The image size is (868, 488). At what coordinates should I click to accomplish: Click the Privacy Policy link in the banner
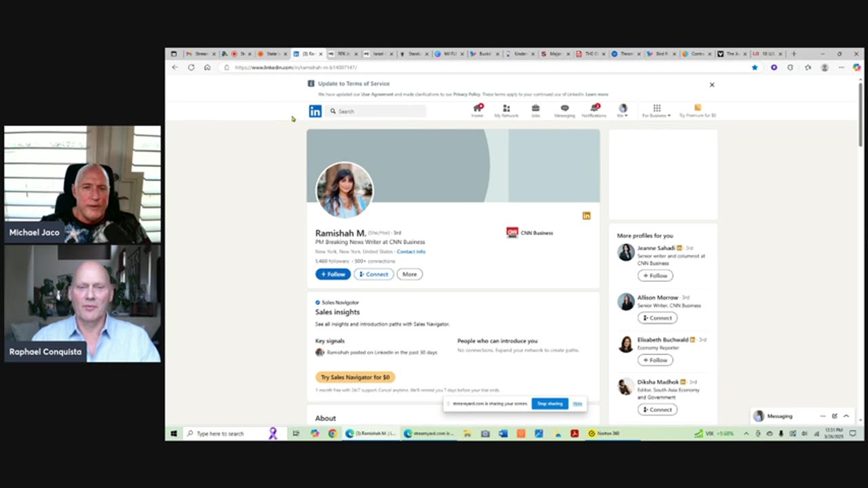[467, 94]
